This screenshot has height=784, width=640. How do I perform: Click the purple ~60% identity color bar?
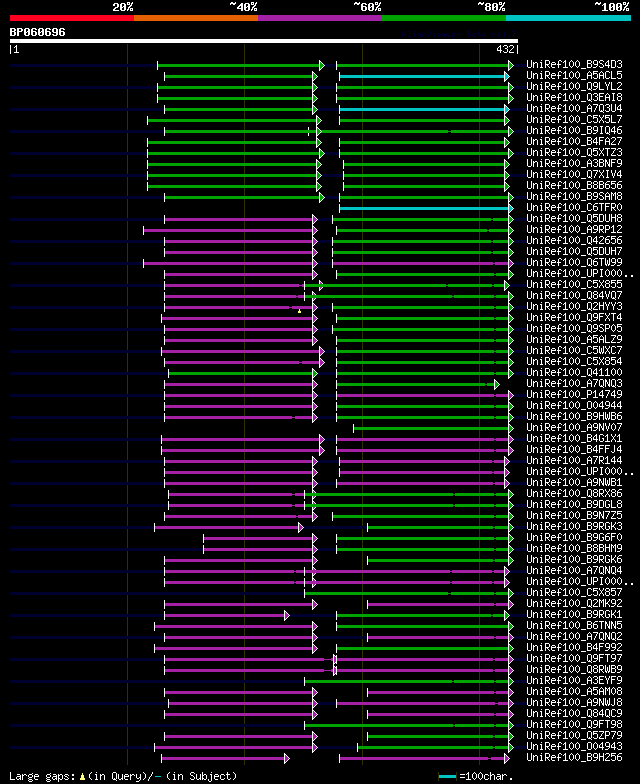pyautogui.click(x=320, y=18)
